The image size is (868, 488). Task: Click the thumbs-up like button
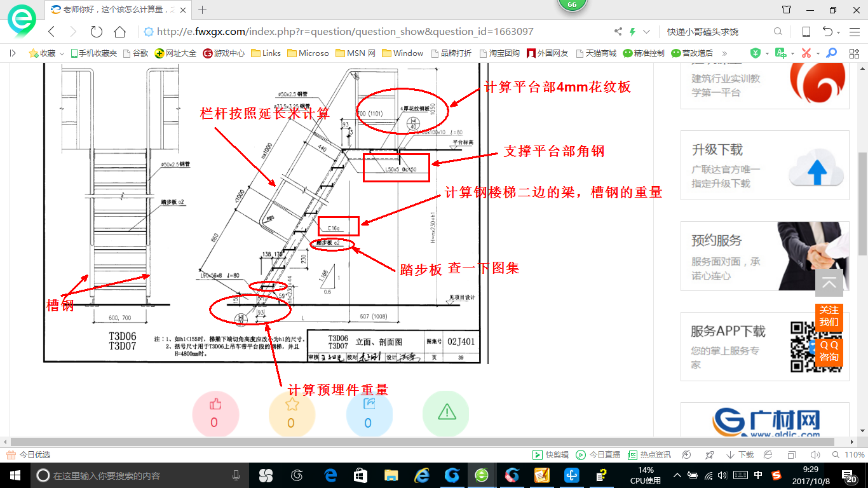pos(215,414)
